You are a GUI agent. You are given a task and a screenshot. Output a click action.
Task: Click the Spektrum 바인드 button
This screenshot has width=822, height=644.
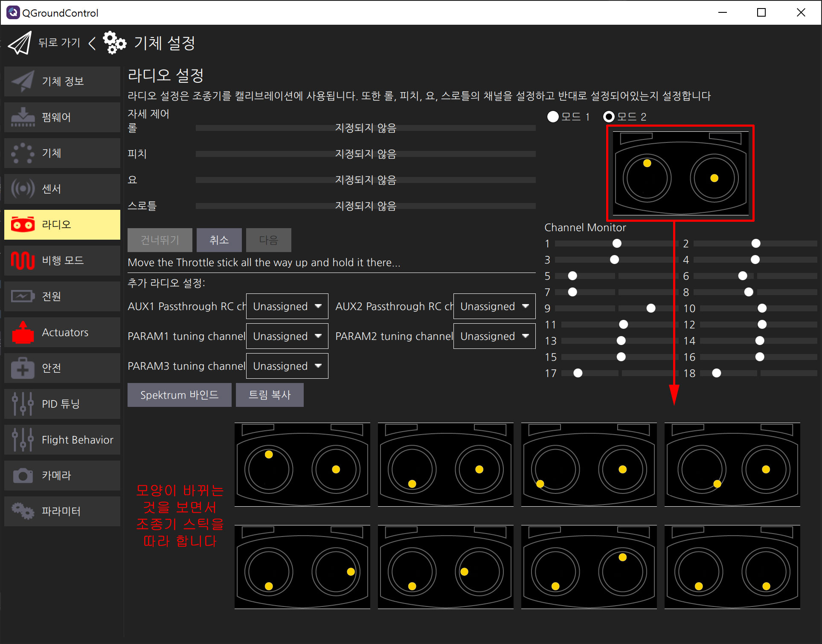coord(179,395)
